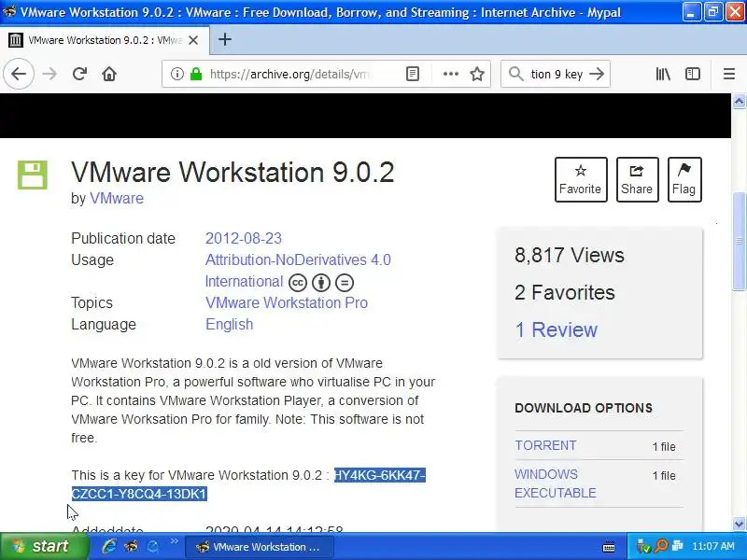This screenshot has width=747, height=560.
Task: Open the hamburger application menu
Action: tap(729, 74)
